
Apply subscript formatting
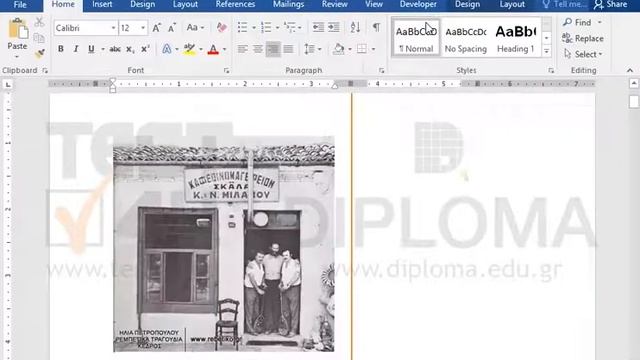click(x=130, y=49)
